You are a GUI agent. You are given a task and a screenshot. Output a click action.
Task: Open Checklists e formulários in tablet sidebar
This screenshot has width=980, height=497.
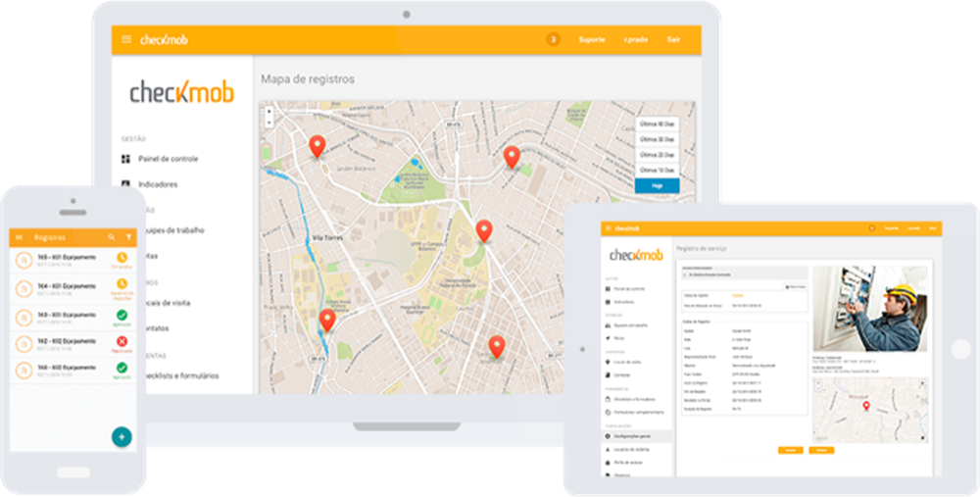pyautogui.click(x=634, y=399)
